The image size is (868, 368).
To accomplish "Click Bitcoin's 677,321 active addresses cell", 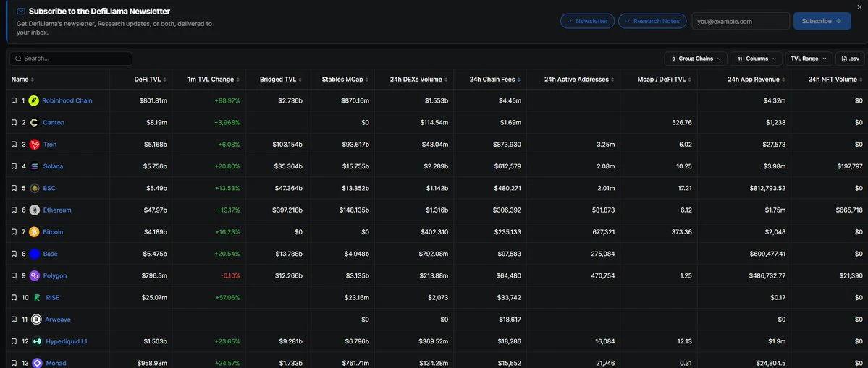I will point(603,232).
